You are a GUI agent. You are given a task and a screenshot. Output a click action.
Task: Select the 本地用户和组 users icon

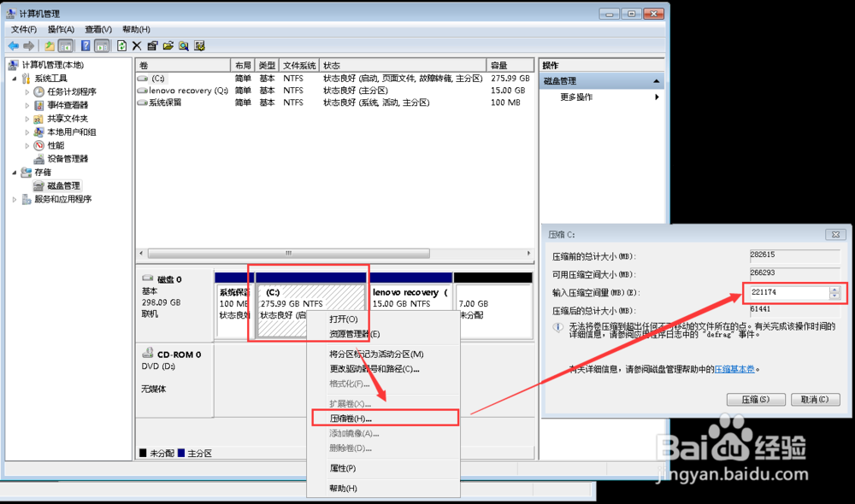(x=38, y=132)
